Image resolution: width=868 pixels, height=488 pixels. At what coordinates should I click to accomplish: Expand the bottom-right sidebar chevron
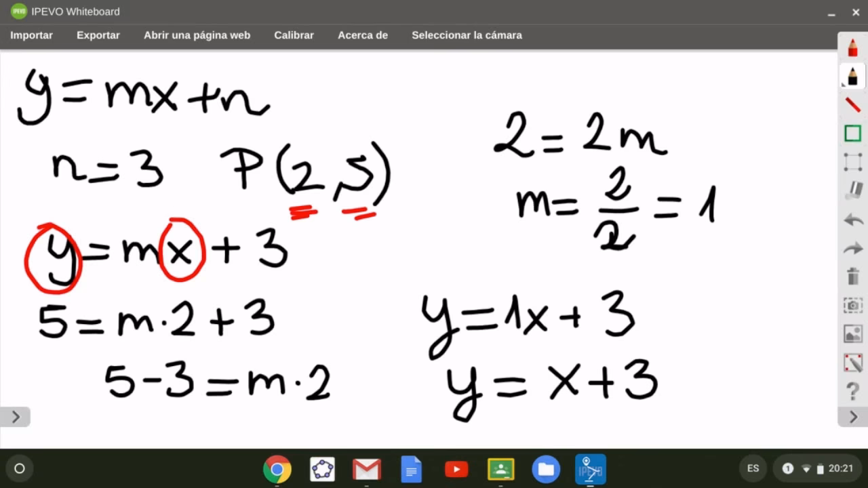pyautogui.click(x=852, y=417)
